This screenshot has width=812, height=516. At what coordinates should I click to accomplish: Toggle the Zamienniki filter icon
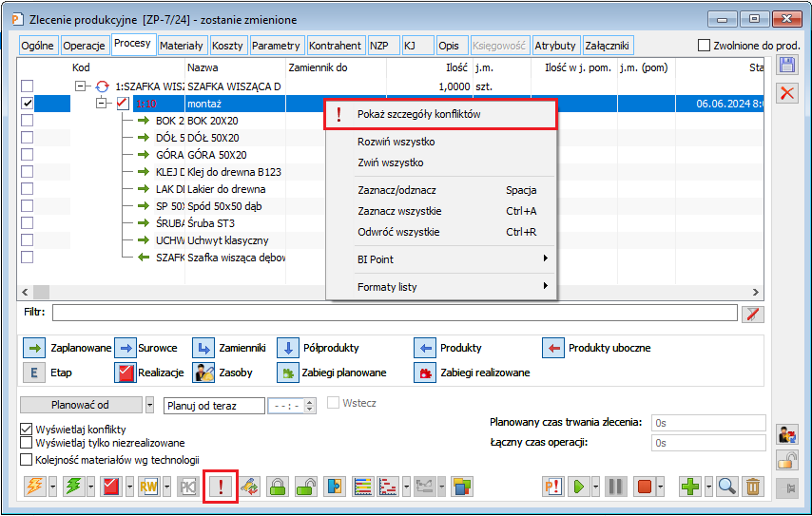tap(203, 348)
